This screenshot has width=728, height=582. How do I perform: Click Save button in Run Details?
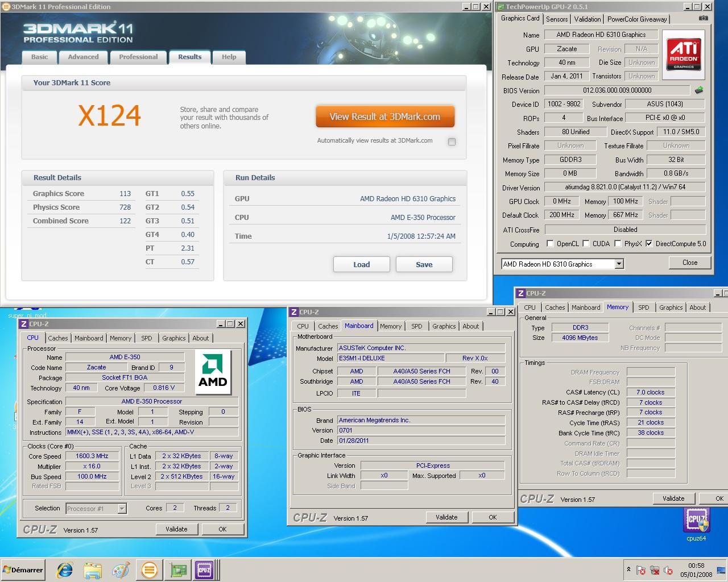pos(424,265)
